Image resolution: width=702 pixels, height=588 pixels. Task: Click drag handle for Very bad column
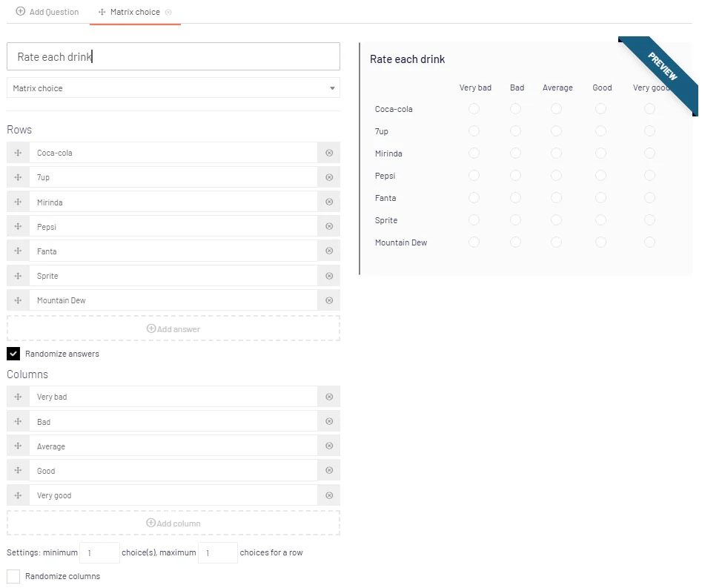[18, 397]
